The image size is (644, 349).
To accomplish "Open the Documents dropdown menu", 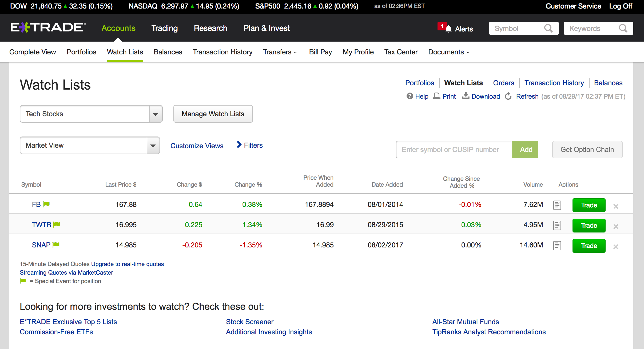I will [449, 52].
